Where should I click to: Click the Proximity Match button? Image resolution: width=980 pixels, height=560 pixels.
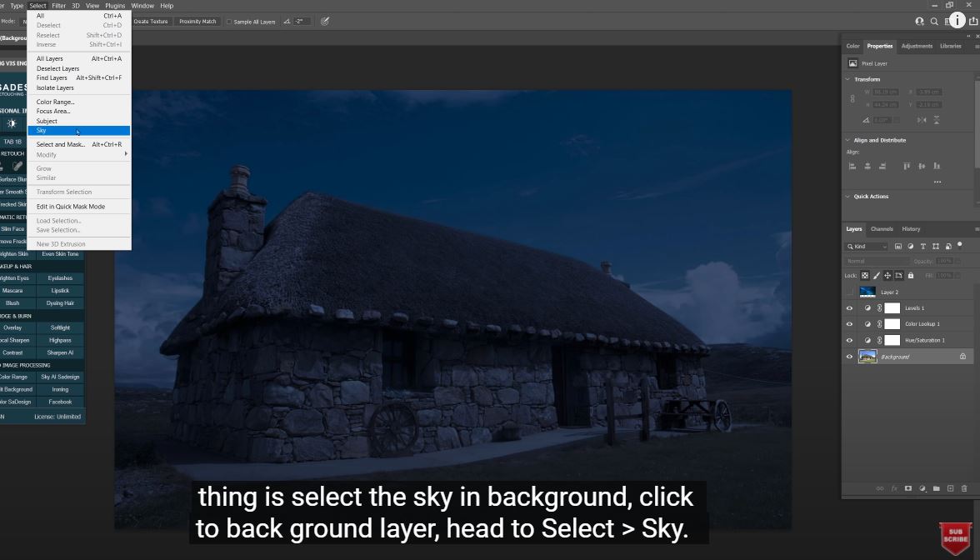197,22
